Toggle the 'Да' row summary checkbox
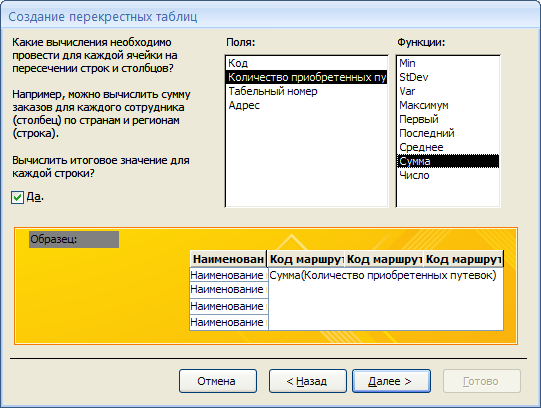The height and width of the screenshot is (408, 541). pos(17,198)
